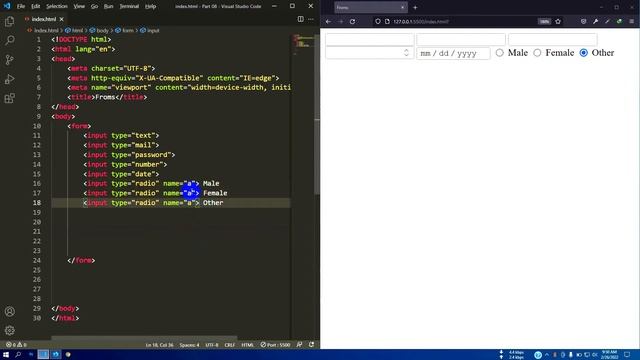Screen dimensions: 640x360
Task: Expand the body breadcrumb dropdown
Action: click(x=99, y=30)
